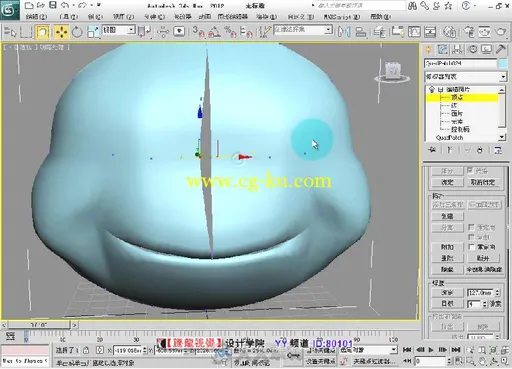Open the 帮助 menu
Viewport: 512px width, 369px height.
coord(380,16)
